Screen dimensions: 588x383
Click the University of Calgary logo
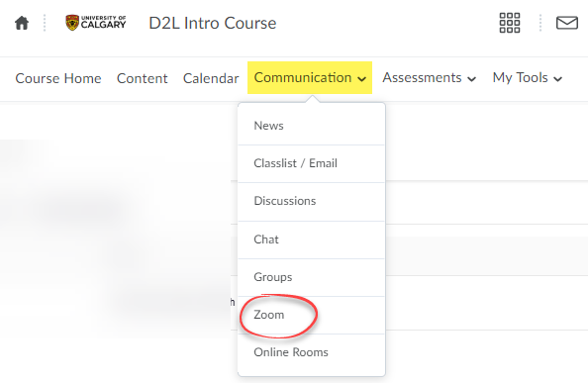tap(96, 23)
